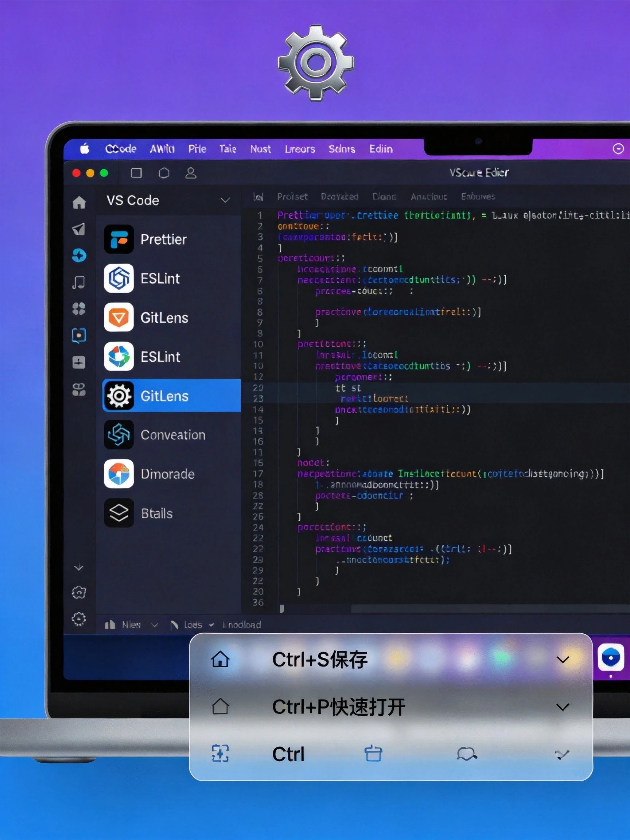
Task: Open the Lreors menu
Action: 300,148
